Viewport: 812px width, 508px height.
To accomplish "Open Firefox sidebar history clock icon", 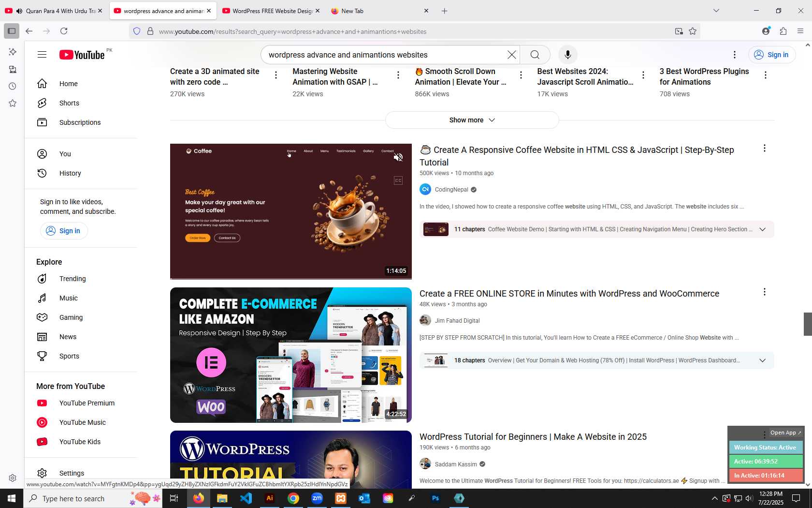I will (x=13, y=86).
